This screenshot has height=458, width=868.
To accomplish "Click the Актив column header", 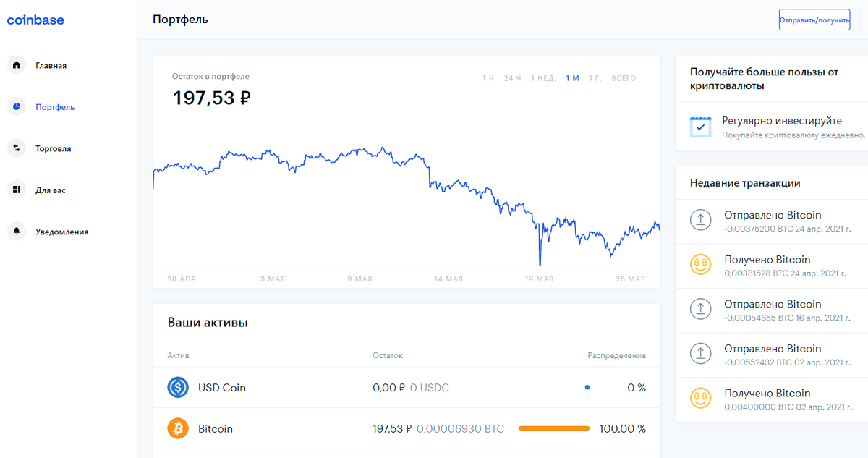I will pyautogui.click(x=179, y=356).
